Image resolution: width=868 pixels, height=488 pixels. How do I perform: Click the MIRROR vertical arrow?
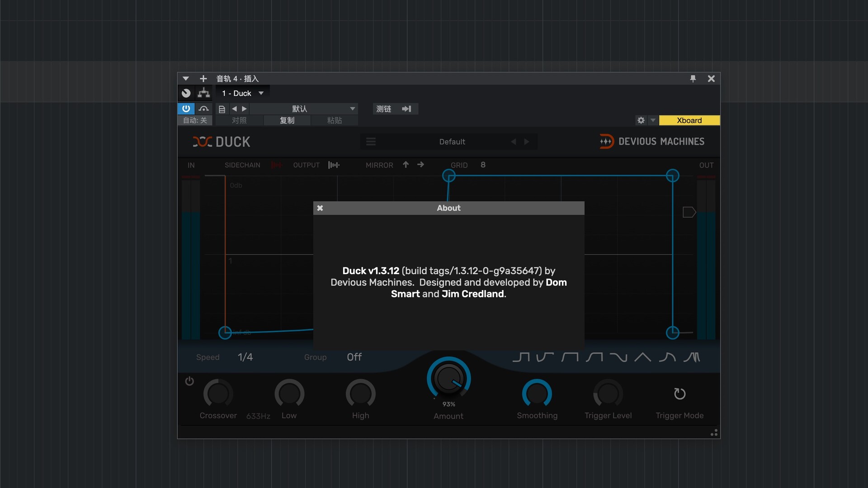[x=406, y=165]
